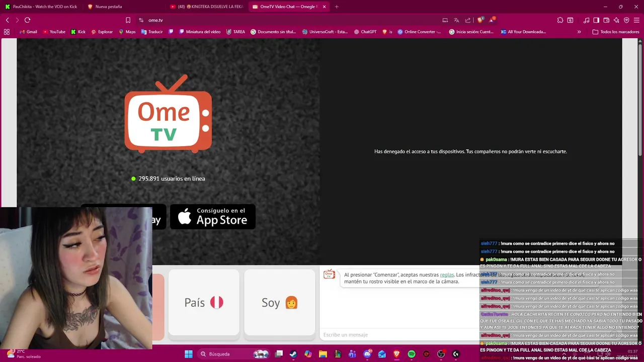Open the Online Converter bookmark

coord(419,32)
